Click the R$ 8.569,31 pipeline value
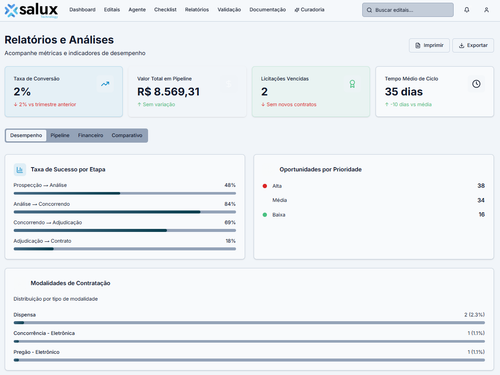This screenshot has height=375, width=500. pos(168,92)
